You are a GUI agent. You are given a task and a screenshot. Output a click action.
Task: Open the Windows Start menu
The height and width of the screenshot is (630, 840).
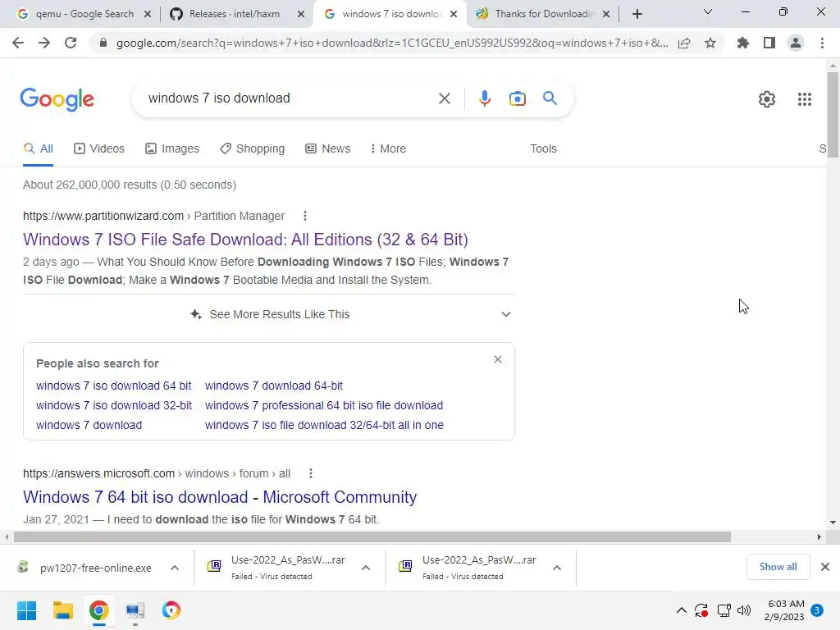(x=27, y=610)
